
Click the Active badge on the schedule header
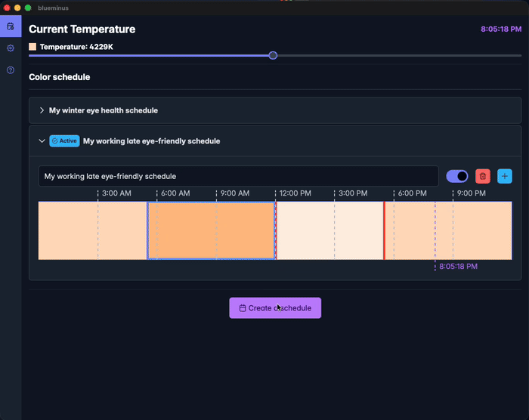point(64,141)
